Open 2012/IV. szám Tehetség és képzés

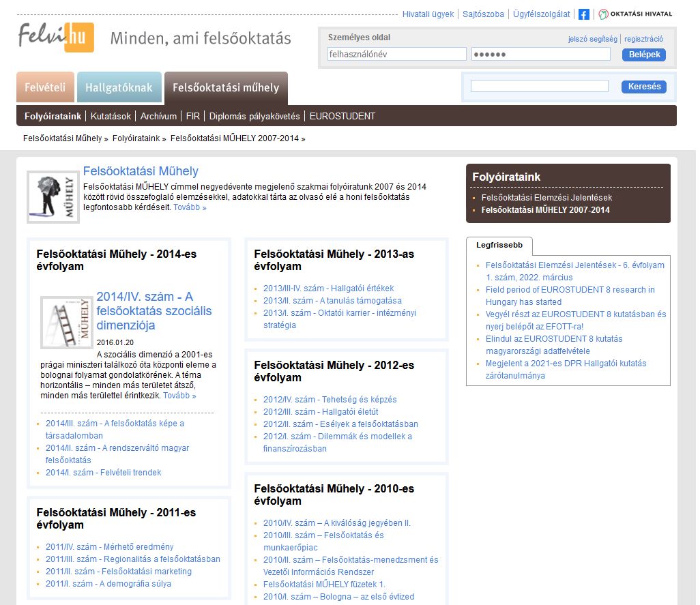click(x=330, y=399)
